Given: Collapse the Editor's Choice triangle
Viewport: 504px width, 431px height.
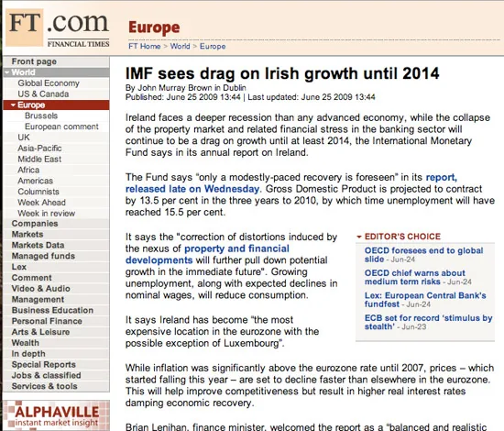Looking at the screenshot, I should pos(359,237).
